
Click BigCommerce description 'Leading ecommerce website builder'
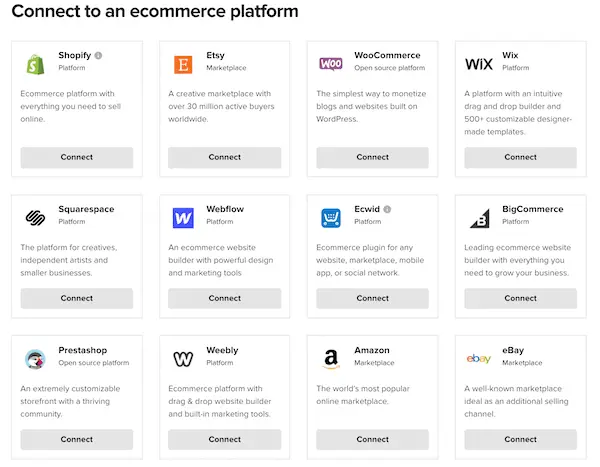(517, 260)
